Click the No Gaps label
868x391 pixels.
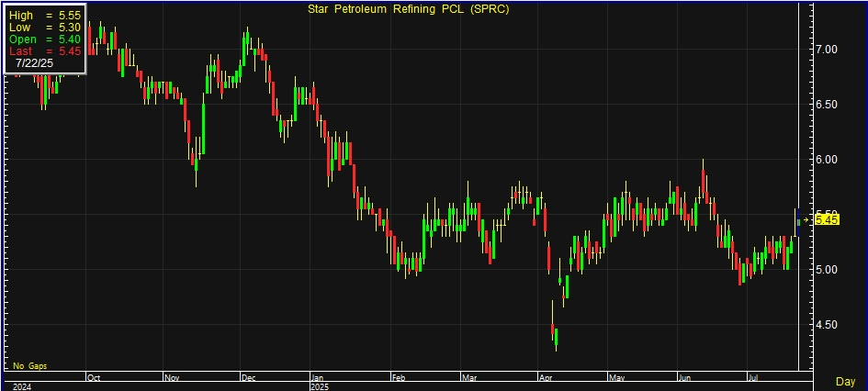coord(30,366)
